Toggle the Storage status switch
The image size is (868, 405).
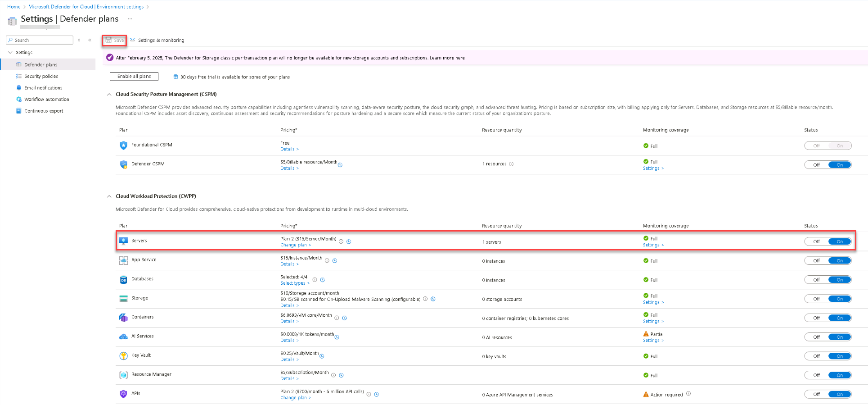coord(828,299)
